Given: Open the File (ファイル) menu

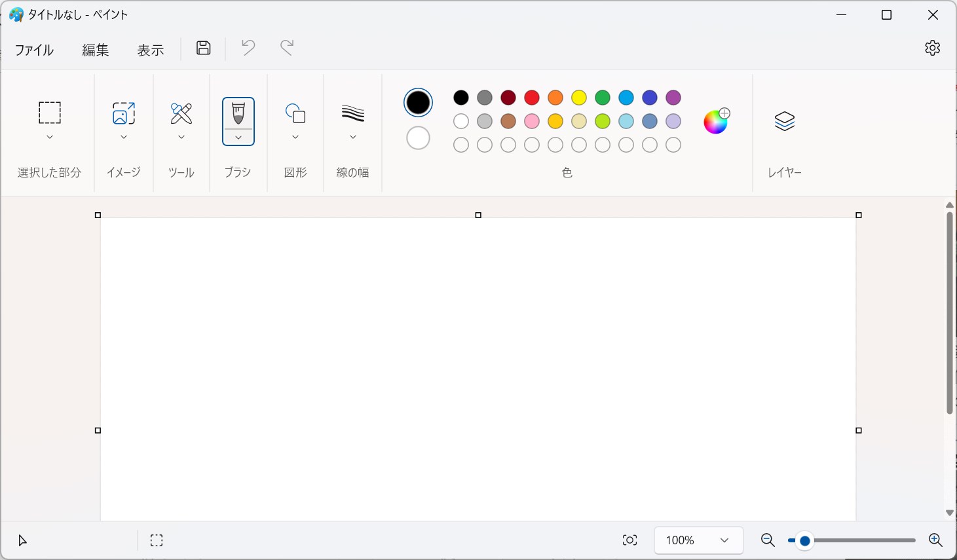Looking at the screenshot, I should click(x=34, y=50).
